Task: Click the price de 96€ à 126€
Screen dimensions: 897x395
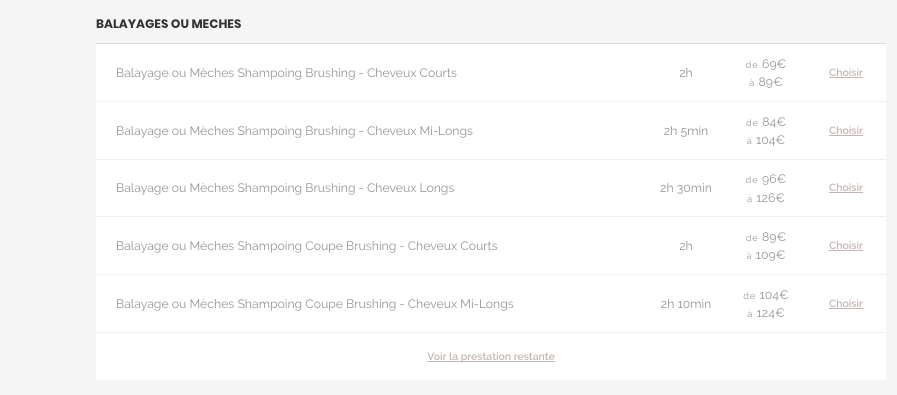Action: point(765,188)
